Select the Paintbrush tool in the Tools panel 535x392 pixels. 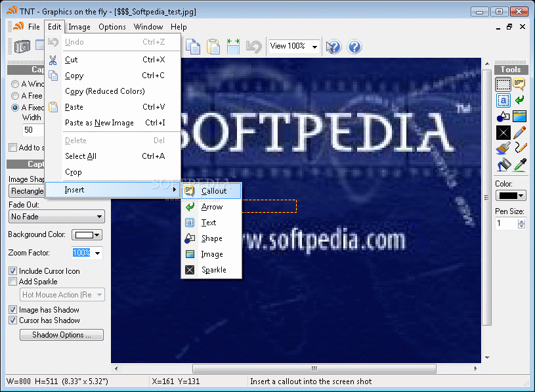[503, 148]
